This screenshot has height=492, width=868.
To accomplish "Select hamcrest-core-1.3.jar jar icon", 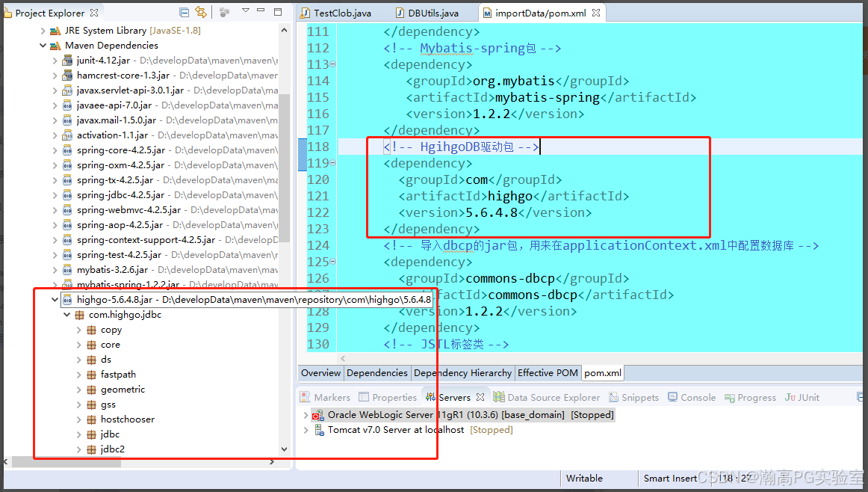I will 67,76.
